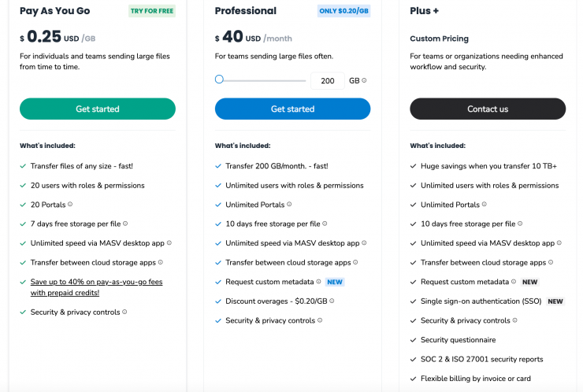Click the blue Professional Get started button
Viewport: 583px width, 392px height.
(292, 109)
